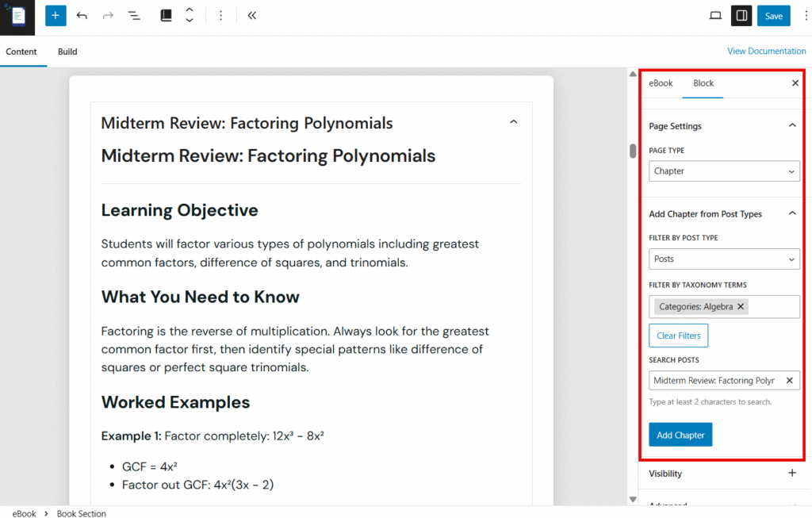812x518 pixels.
Task: Expand the Visibility section
Action: (791, 473)
